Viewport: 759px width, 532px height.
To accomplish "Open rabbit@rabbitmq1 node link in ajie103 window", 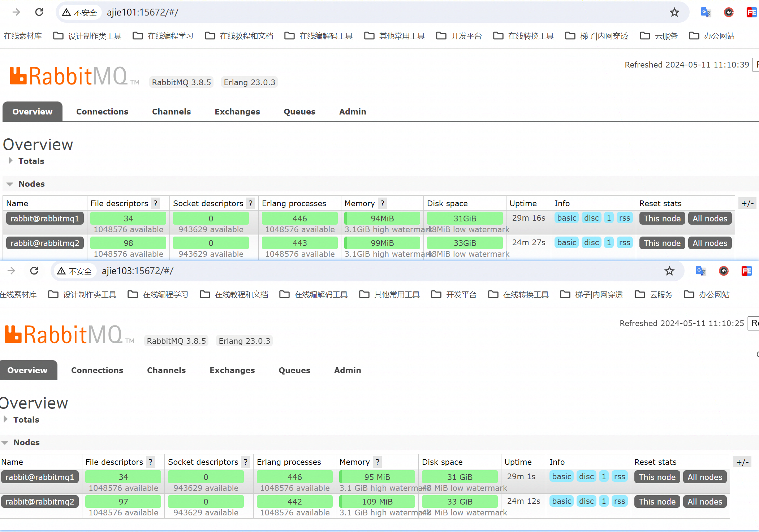I will point(40,477).
